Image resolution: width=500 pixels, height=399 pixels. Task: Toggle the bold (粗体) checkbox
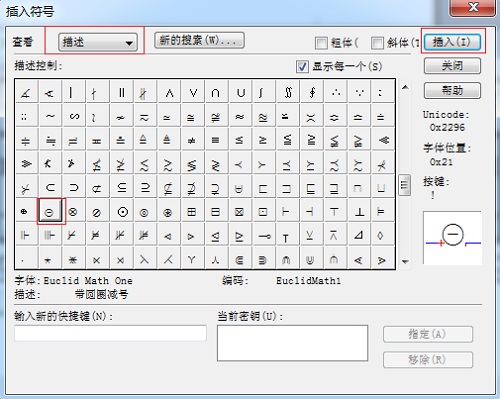321,43
